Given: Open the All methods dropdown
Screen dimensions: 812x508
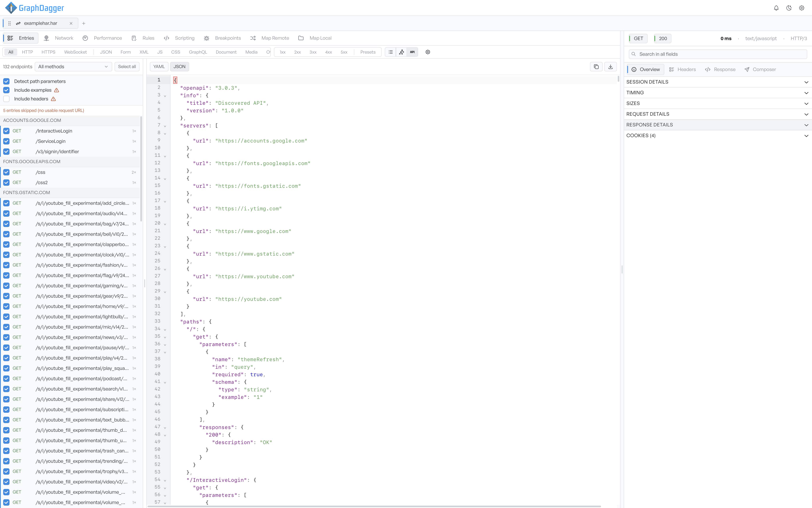Looking at the screenshot, I should coord(73,66).
